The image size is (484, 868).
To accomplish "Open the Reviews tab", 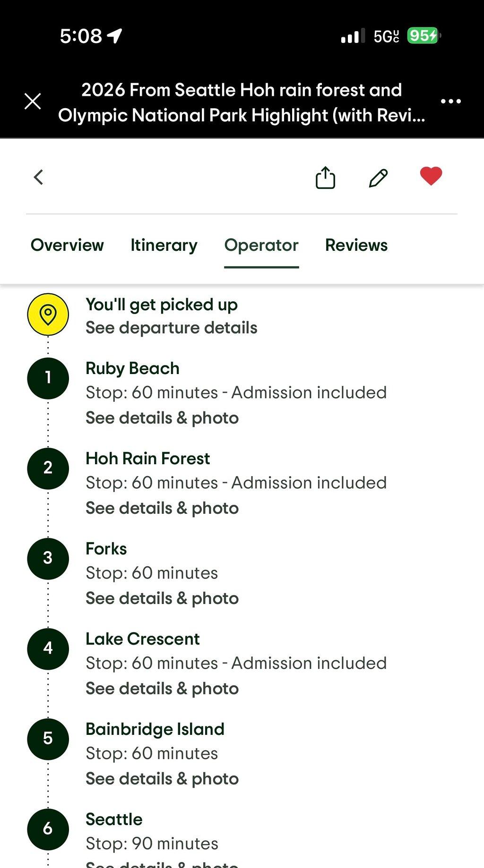I will 356,245.
